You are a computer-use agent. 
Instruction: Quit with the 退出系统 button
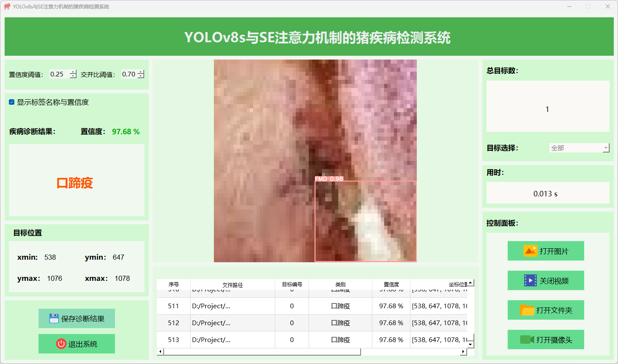[x=77, y=344]
